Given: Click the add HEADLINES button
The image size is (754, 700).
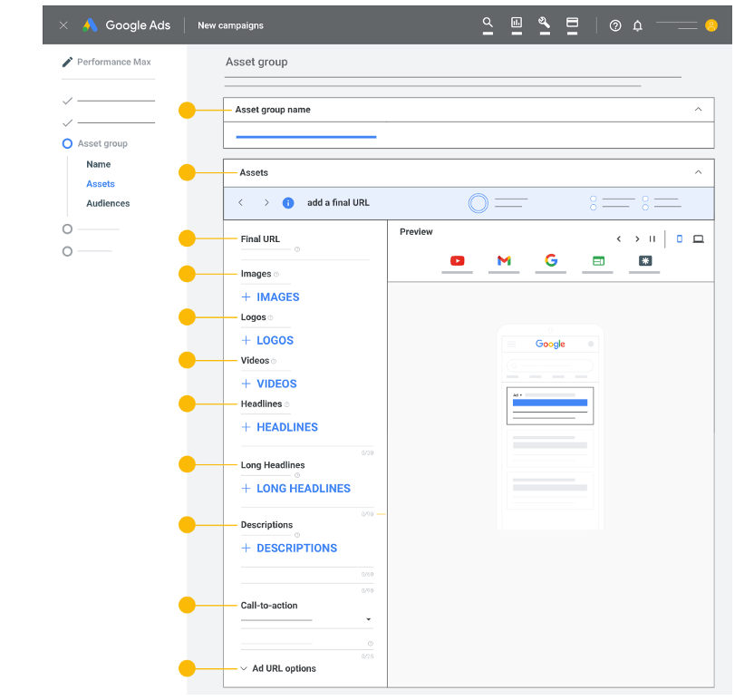Looking at the screenshot, I should [x=279, y=427].
